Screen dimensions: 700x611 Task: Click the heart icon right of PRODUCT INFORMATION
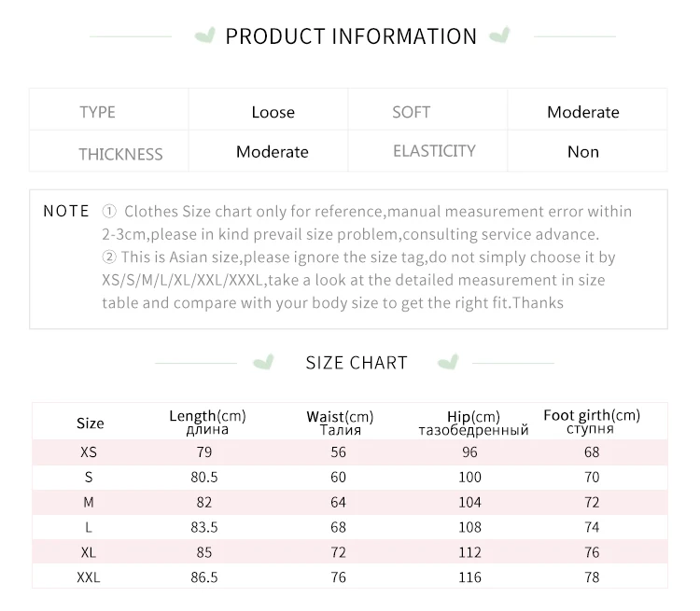pos(501,36)
